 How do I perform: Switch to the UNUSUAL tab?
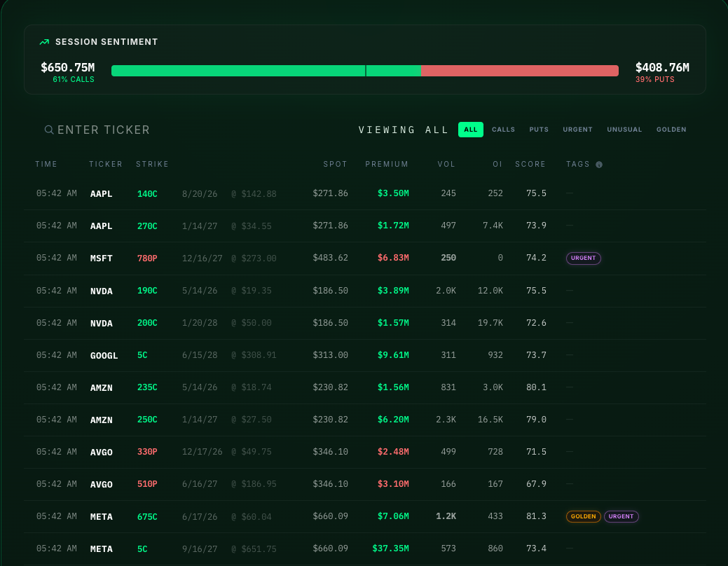tap(624, 130)
